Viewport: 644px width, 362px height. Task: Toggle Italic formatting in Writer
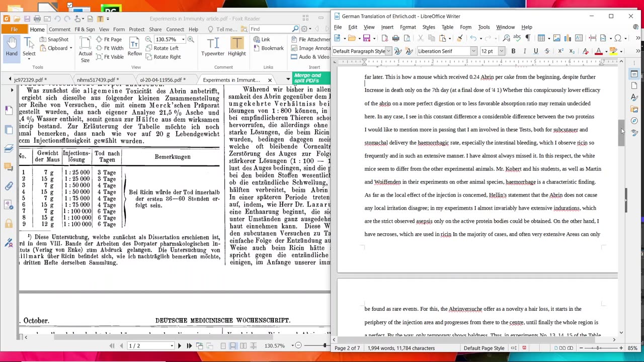(524, 51)
